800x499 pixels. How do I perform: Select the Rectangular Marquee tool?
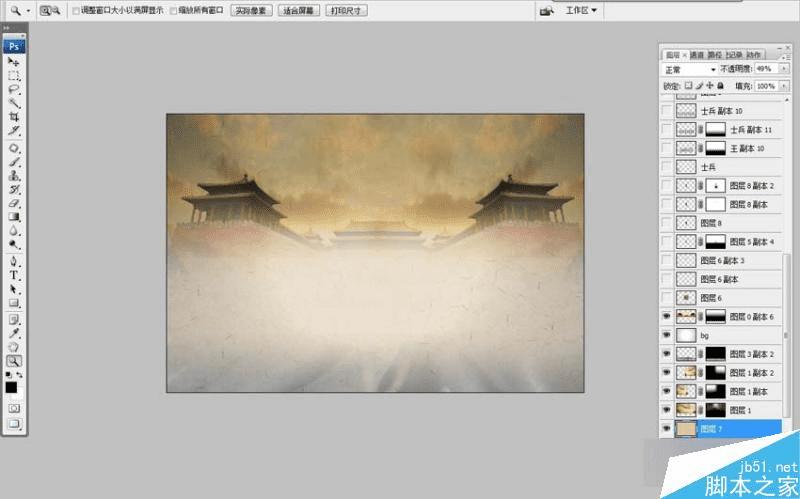(x=14, y=76)
